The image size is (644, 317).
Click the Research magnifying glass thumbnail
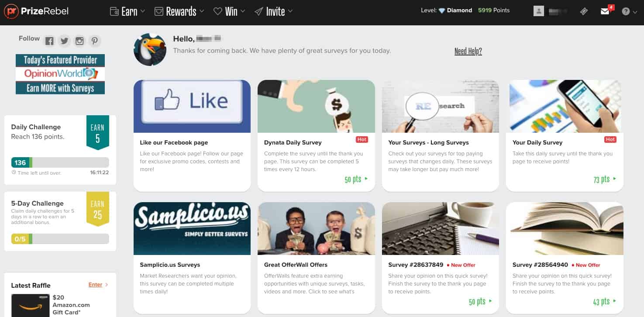pos(441,106)
